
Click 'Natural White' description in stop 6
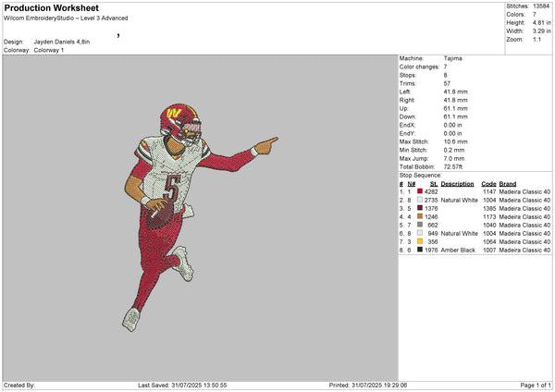click(x=460, y=234)
